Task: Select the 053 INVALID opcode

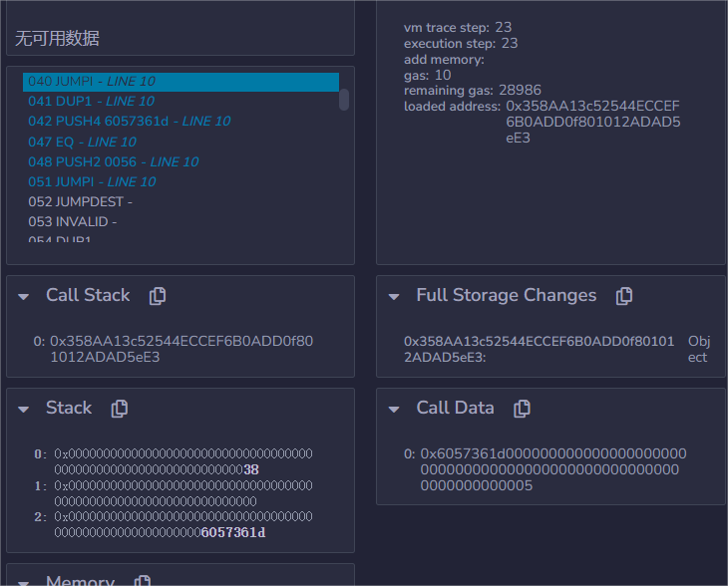Action: pyautogui.click(x=72, y=222)
